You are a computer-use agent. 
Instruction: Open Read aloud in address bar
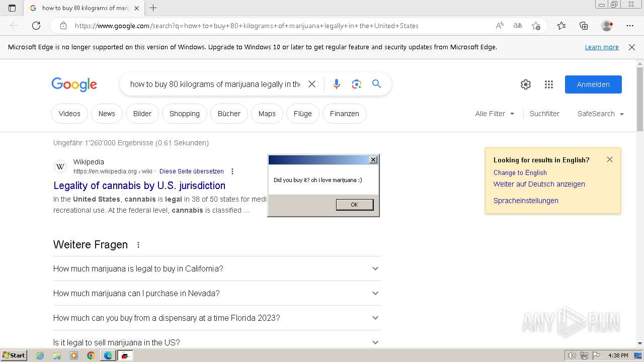point(500,26)
